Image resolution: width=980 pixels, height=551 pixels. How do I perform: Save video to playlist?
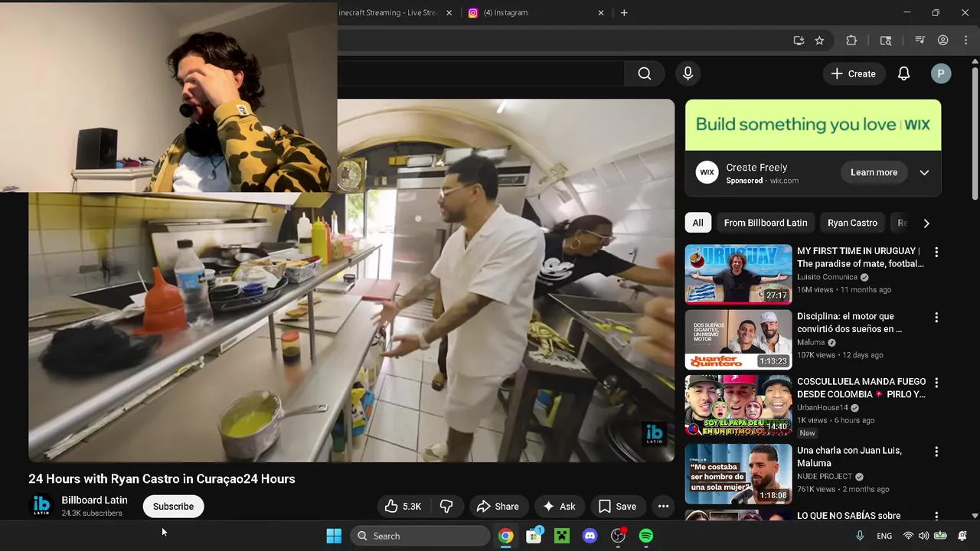tap(617, 507)
